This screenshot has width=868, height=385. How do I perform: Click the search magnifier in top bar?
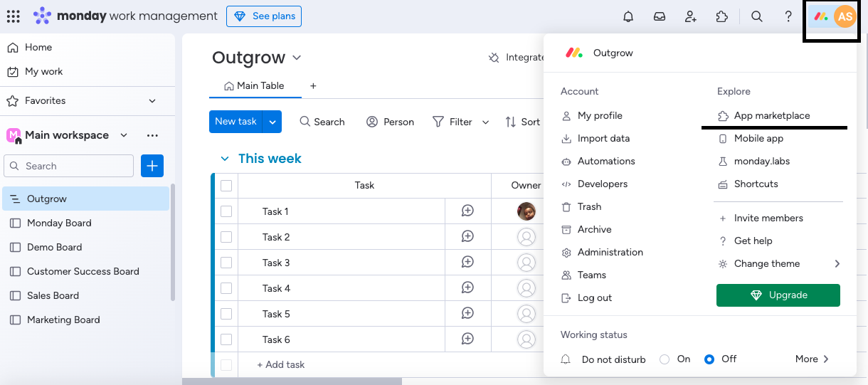pyautogui.click(x=757, y=16)
